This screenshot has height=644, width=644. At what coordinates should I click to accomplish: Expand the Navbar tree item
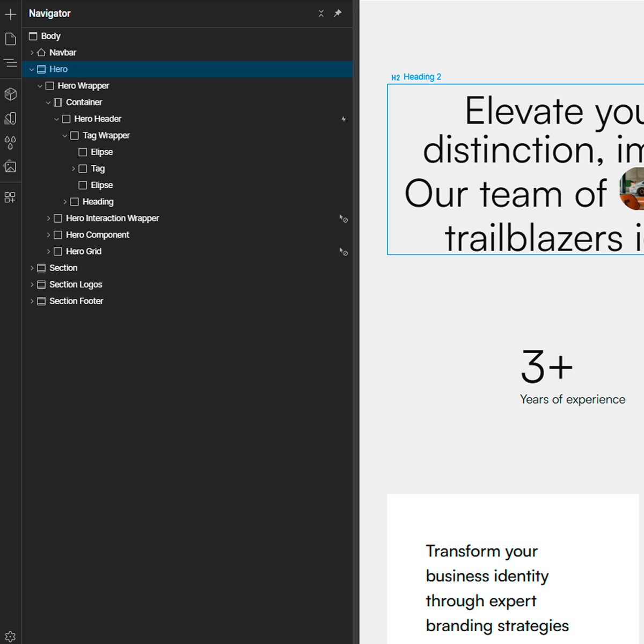pyautogui.click(x=32, y=53)
